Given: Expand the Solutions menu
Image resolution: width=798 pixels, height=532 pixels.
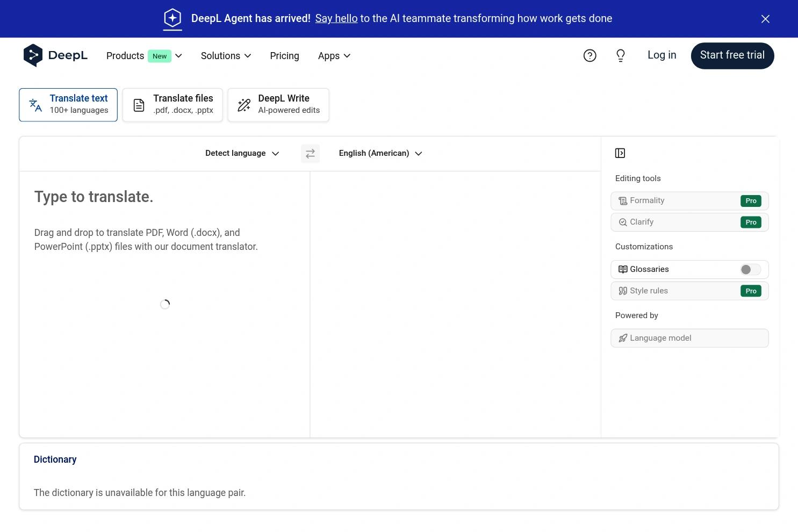Looking at the screenshot, I should tap(226, 56).
